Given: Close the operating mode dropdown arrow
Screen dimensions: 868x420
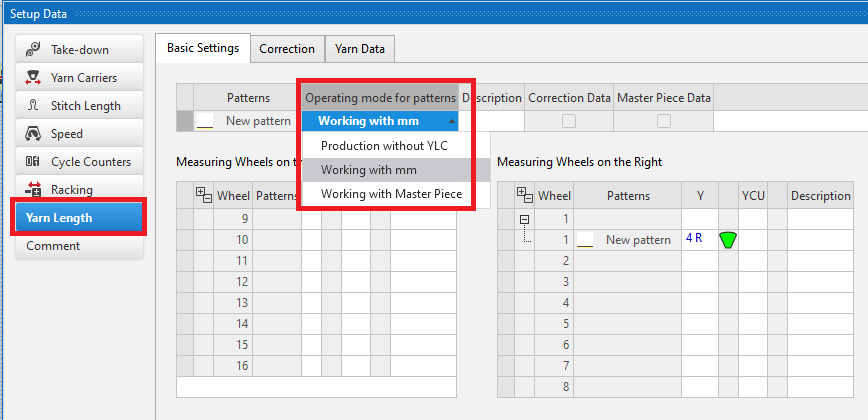Looking at the screenshot, I should [452, 121].
